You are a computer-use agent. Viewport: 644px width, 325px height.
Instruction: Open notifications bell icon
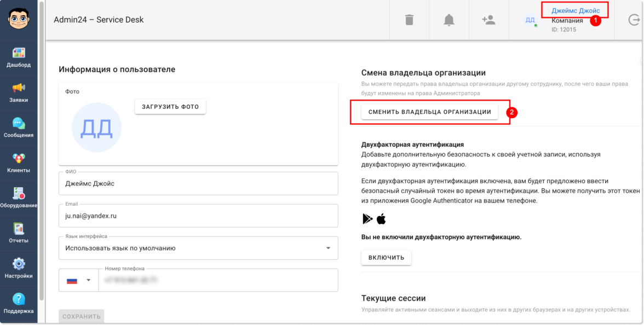[x=449, y=20]
